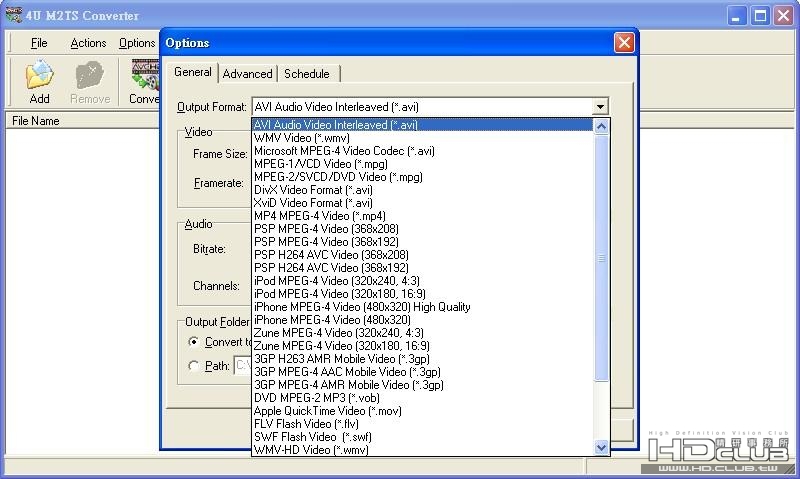Click the File Name column header
Screen dimensions: 800x479
pyautogui.click(x=36, y=121)
